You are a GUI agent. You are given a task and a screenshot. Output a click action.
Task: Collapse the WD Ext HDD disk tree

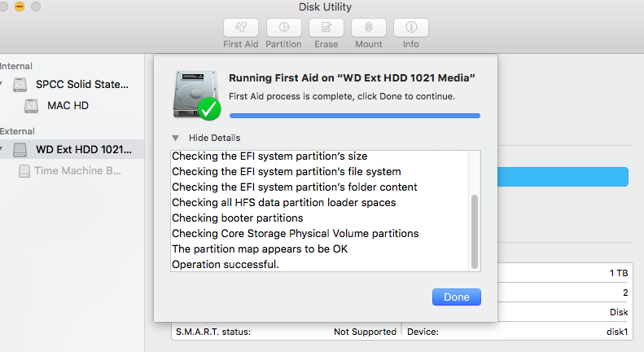tap(2, 150)
